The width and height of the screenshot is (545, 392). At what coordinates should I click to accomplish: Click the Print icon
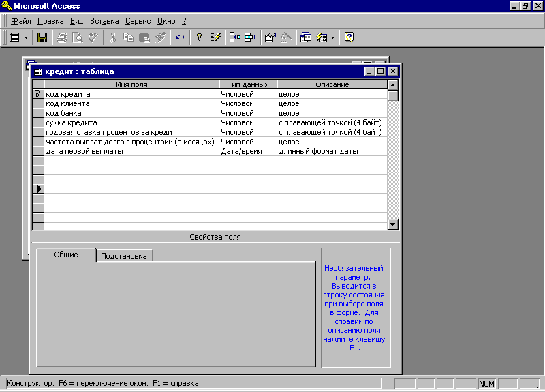(62, 37)
